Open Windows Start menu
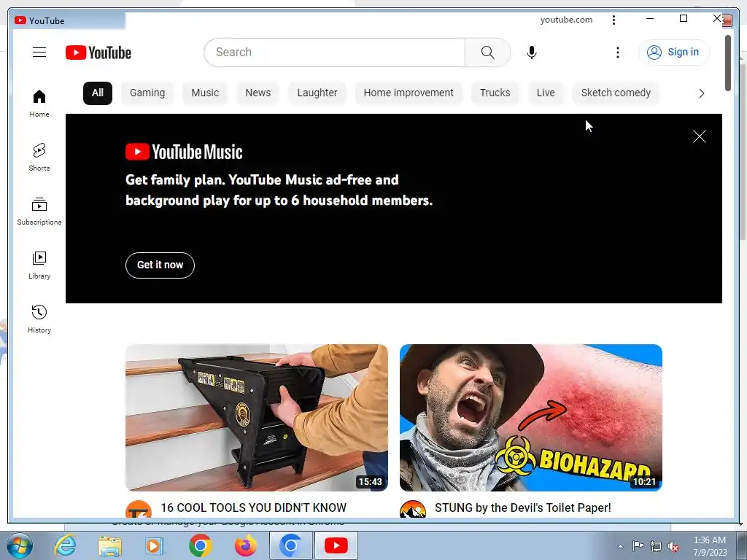 click(x=20, y=545)
